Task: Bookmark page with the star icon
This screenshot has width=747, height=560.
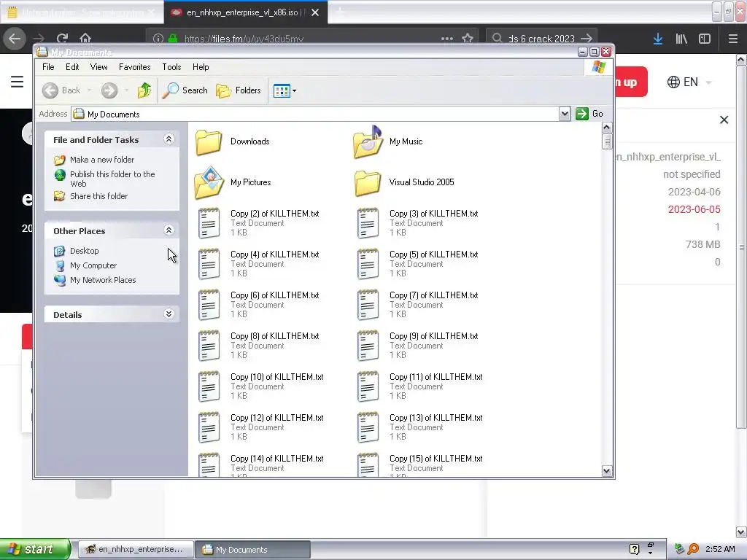Action: 468,39
